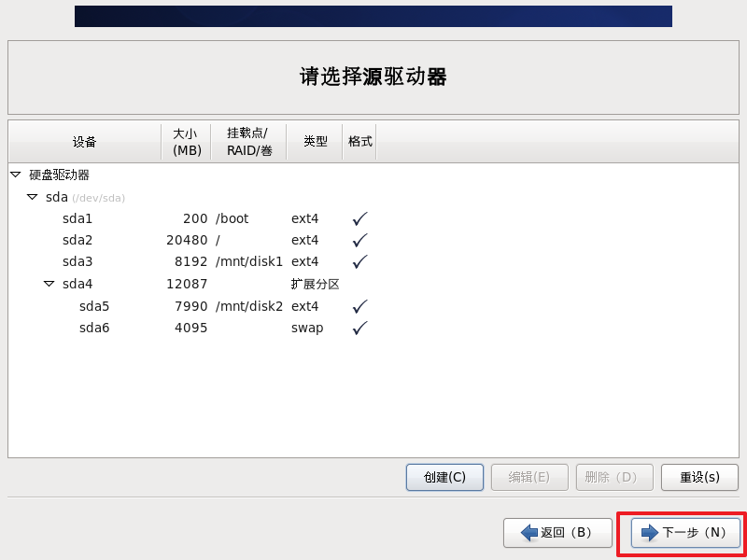This screenshot has width=747, height=560.
Task: Click the /mnt/disk2 mount point cell
Action: [x=249, y=306]
